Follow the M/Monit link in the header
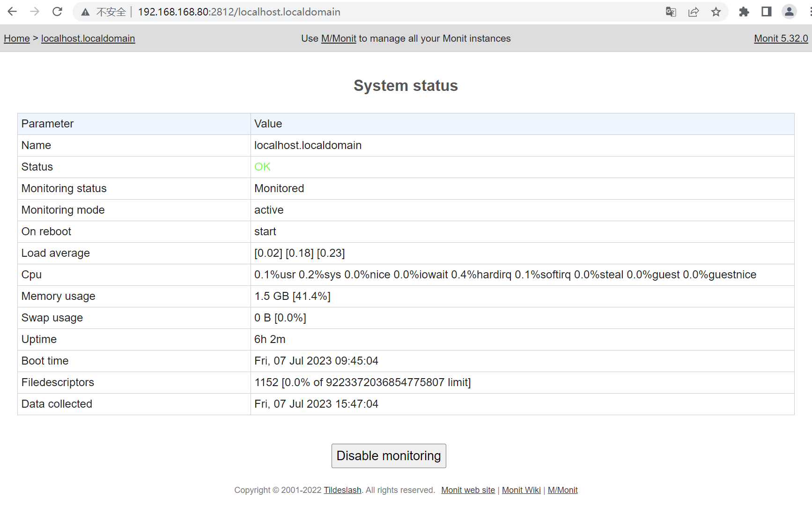This screenshot has width=812, height=507. click(339, 38)
